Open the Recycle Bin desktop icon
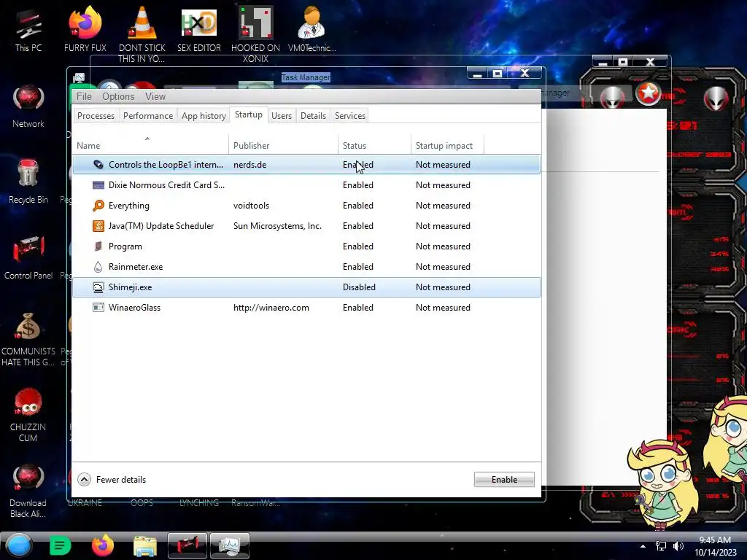Image resolution: width=747 pixels, height=560 pixels. 28,182
